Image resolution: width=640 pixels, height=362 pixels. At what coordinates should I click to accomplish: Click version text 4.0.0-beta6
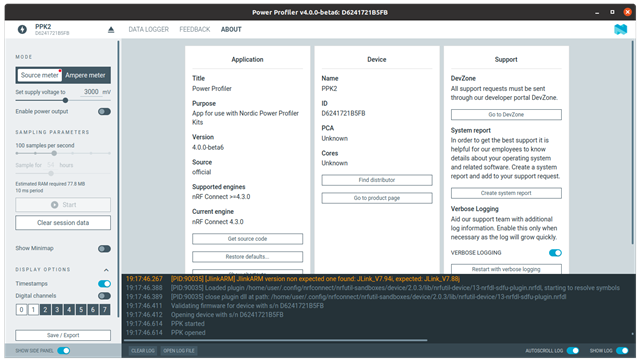pos(208,147)
